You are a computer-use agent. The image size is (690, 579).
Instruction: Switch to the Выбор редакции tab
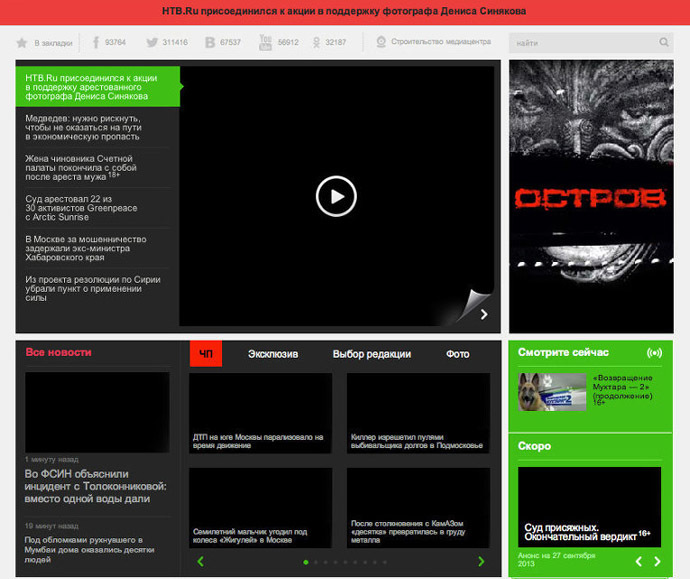click(372, 354)
